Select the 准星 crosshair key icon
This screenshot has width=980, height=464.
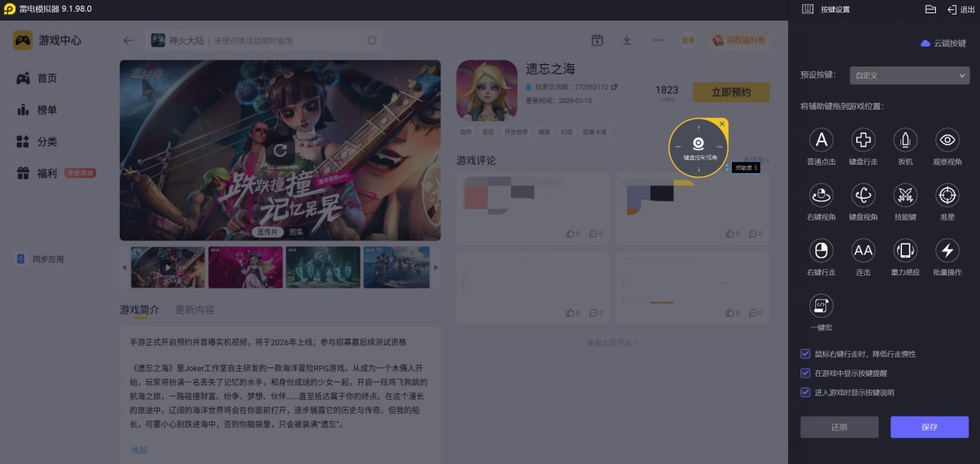(948, 195)
